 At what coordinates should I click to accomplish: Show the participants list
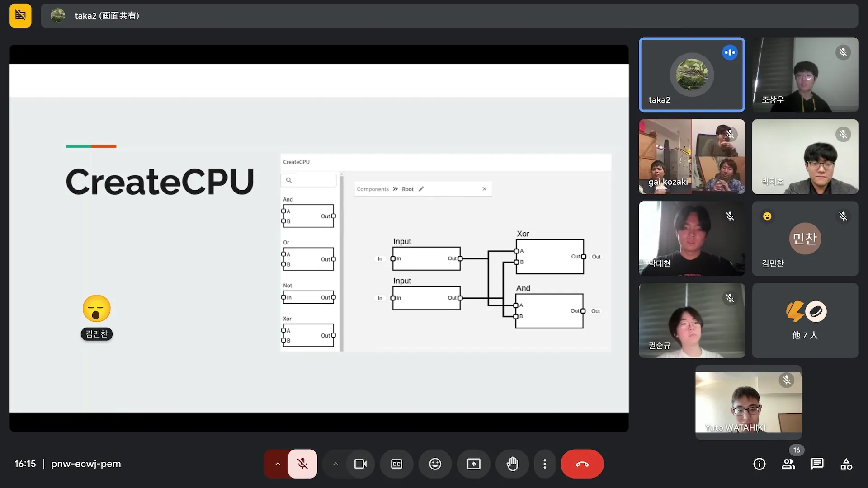click(x=788, y=464)
